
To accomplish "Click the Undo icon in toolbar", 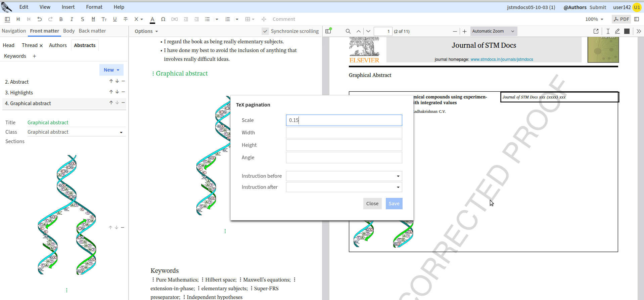I will pyautogui.click(x=40, y=19).
